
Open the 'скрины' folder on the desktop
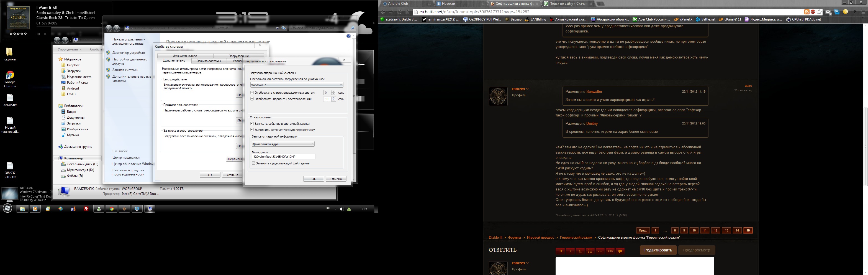[10, 54]
